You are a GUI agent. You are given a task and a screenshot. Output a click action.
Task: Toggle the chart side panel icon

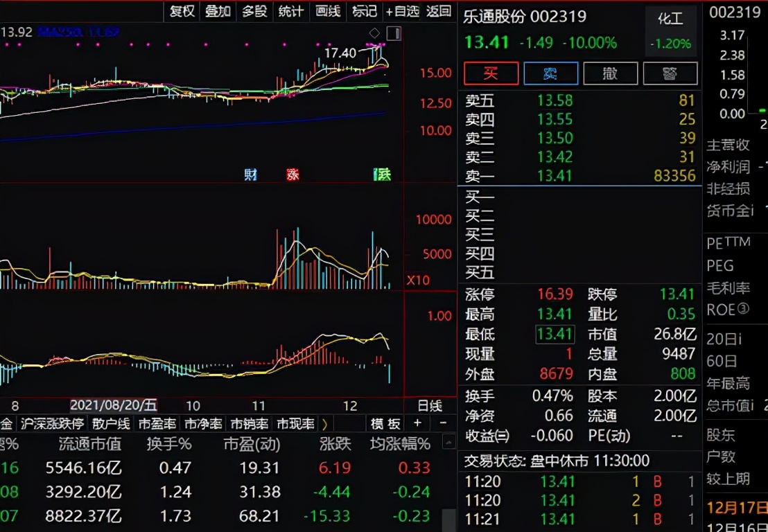394,33
